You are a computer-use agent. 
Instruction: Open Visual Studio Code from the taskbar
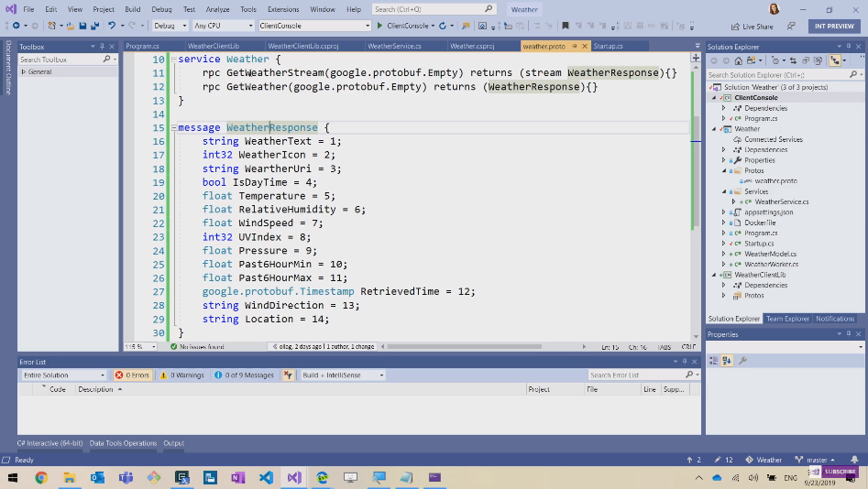pyautogui.click(x=266, y=478)
